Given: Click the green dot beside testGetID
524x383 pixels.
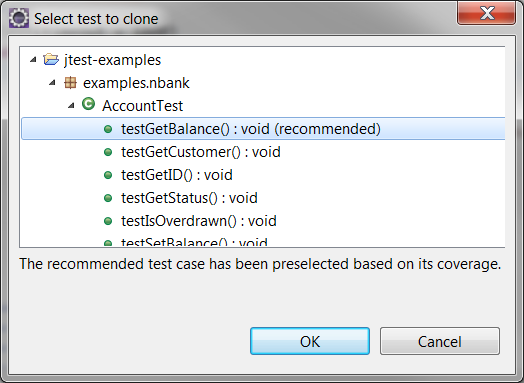Looking at the screenshot, I should (x=108, y=175).
